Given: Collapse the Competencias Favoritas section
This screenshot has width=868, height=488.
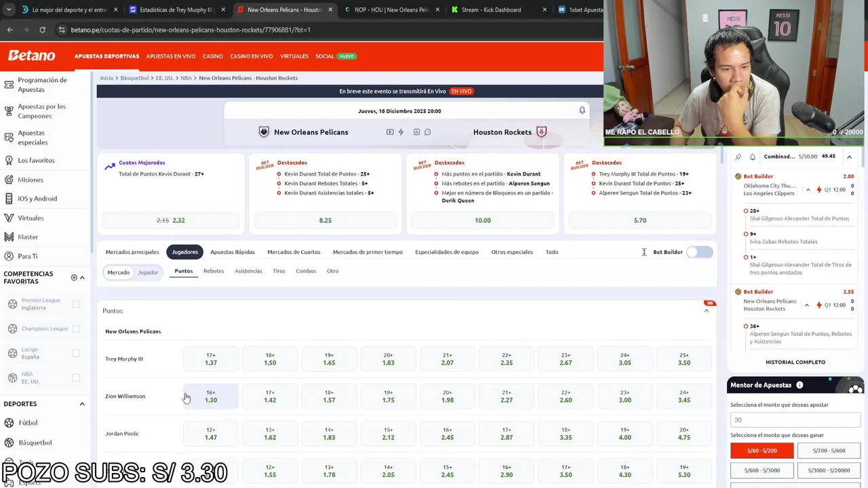Looking at the screenshot, I should pyautogui.click(x=82, y=277).
